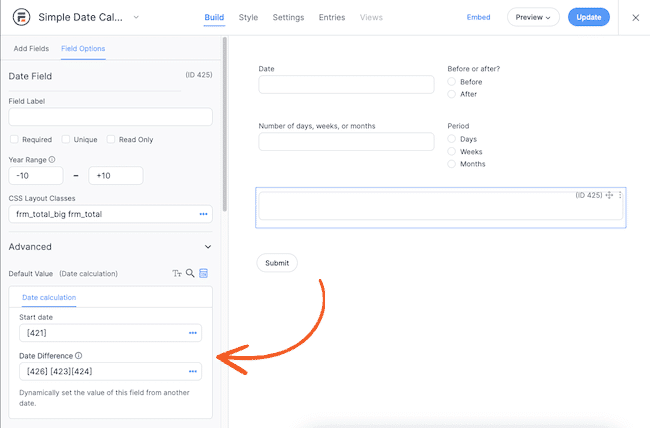Screen dimensions: 650x428
Task: Edit the Year Range start field -10
Action: tap(36, 175)
